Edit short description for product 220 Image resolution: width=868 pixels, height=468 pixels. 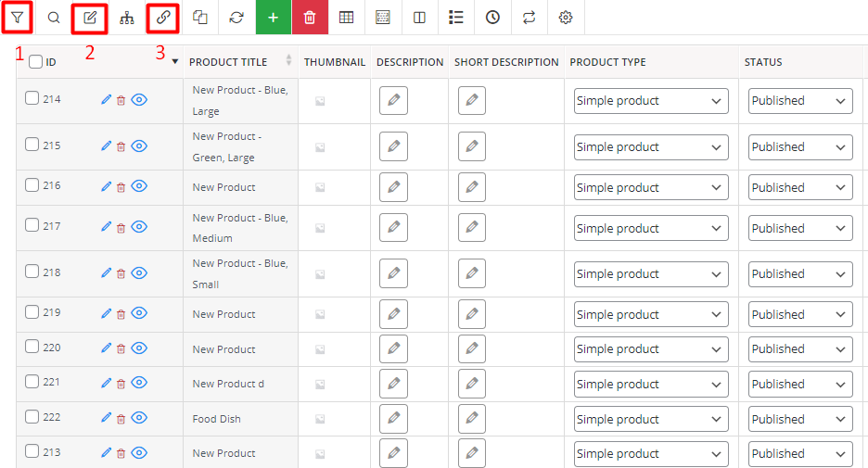[472, 348]
